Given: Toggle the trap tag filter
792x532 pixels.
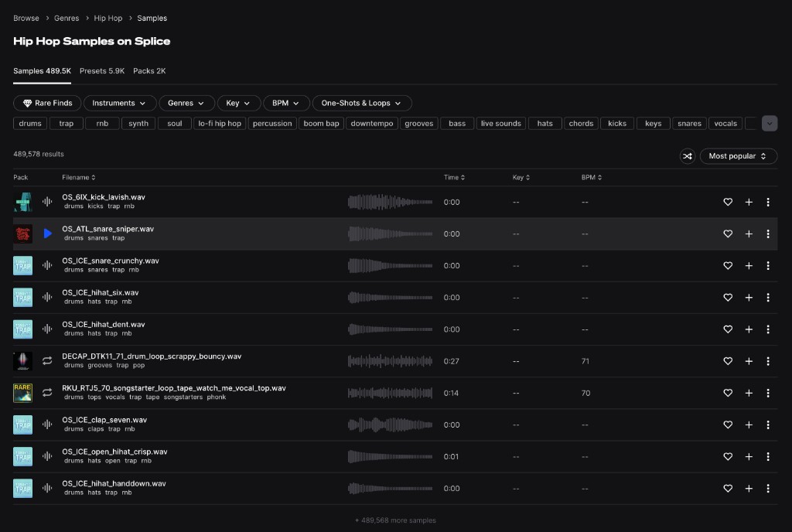Looking at the screenshot, I should (67, 123).
